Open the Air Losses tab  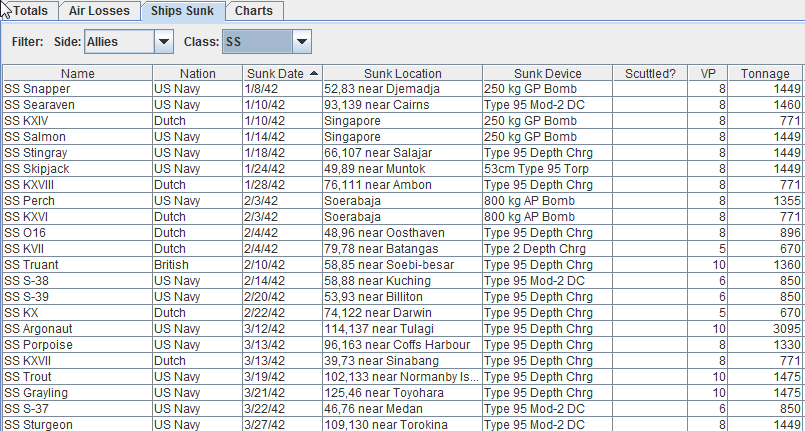99,11
